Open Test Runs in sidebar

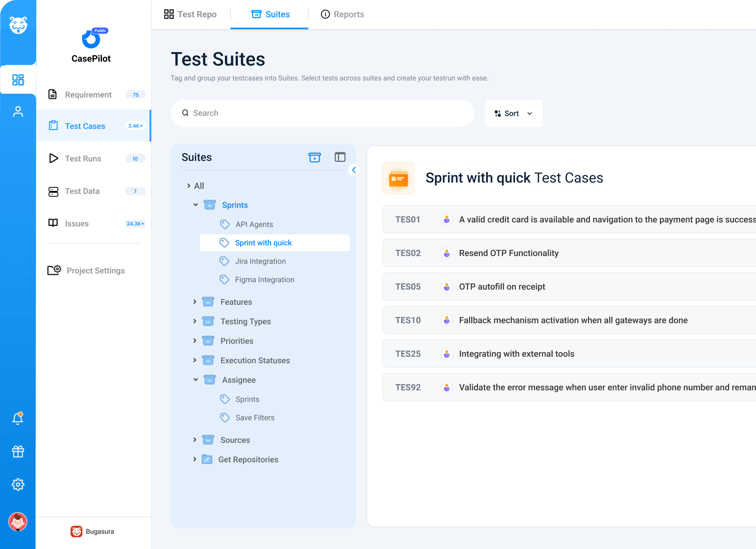click(83, 159)
